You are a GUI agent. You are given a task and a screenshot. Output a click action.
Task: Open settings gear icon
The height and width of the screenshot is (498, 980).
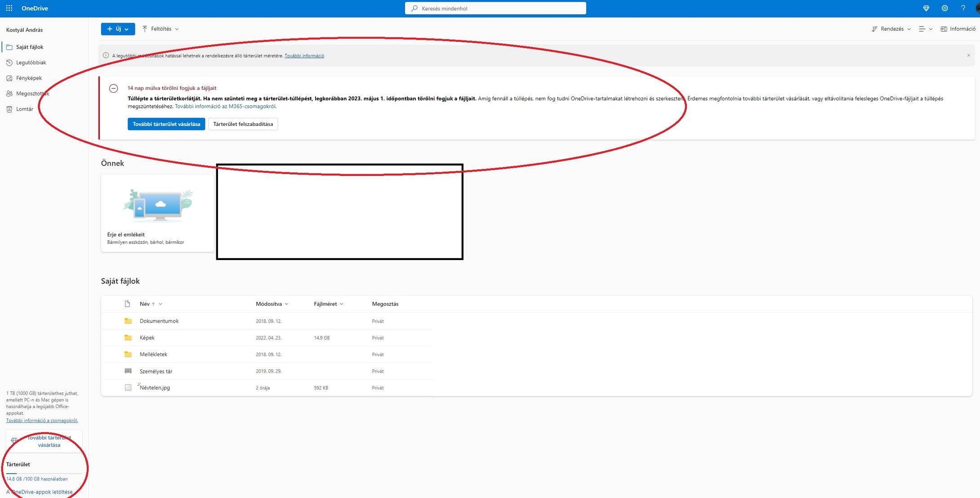click(944, 8)
